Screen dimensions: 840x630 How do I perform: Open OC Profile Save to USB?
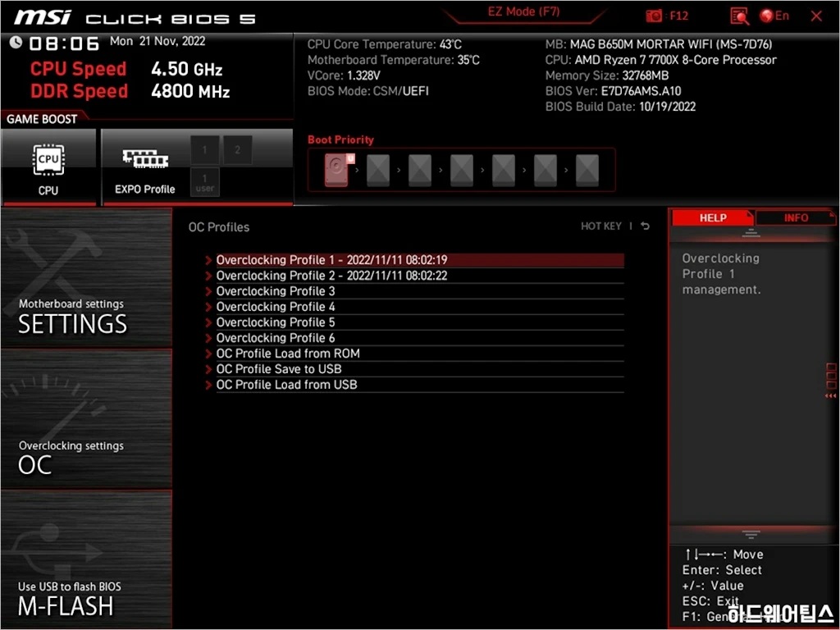(x=419, y=368)
